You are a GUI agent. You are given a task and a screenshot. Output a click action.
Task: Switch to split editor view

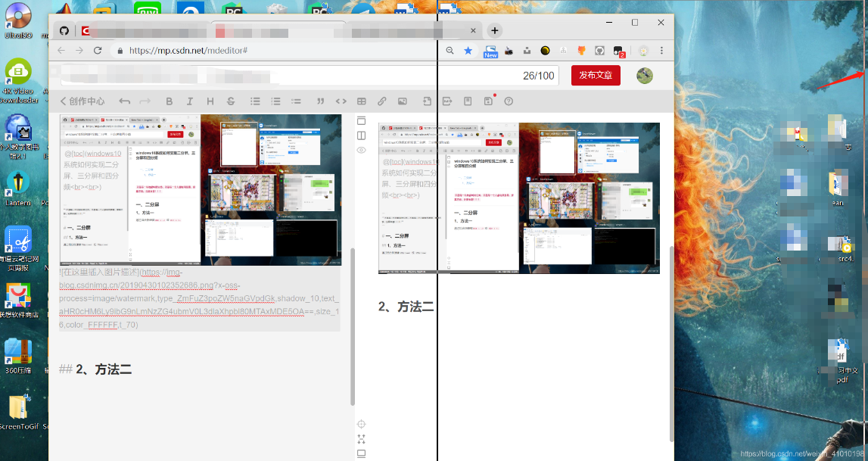362,135
